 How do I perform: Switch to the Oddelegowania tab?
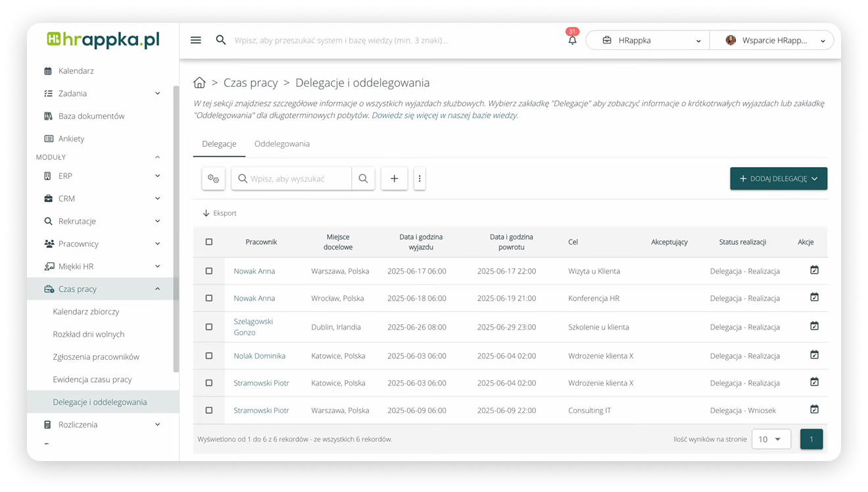(x=281, y=144)
